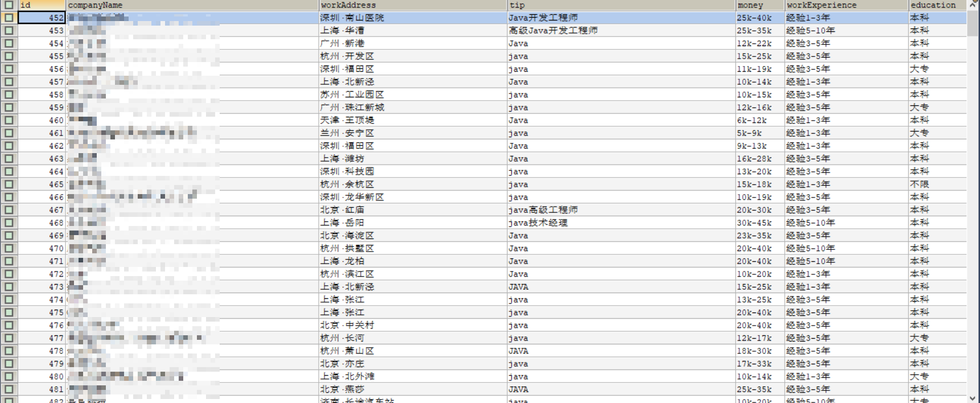Tick the checkbox for row id 472

9,274
